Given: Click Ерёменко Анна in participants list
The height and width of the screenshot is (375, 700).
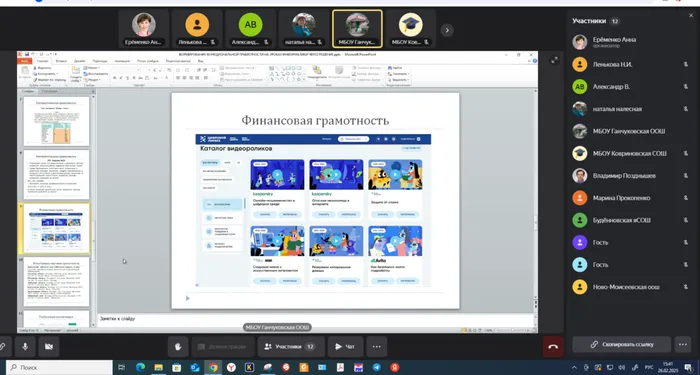Looking at the screenshot, I should (x=630, y=42).
